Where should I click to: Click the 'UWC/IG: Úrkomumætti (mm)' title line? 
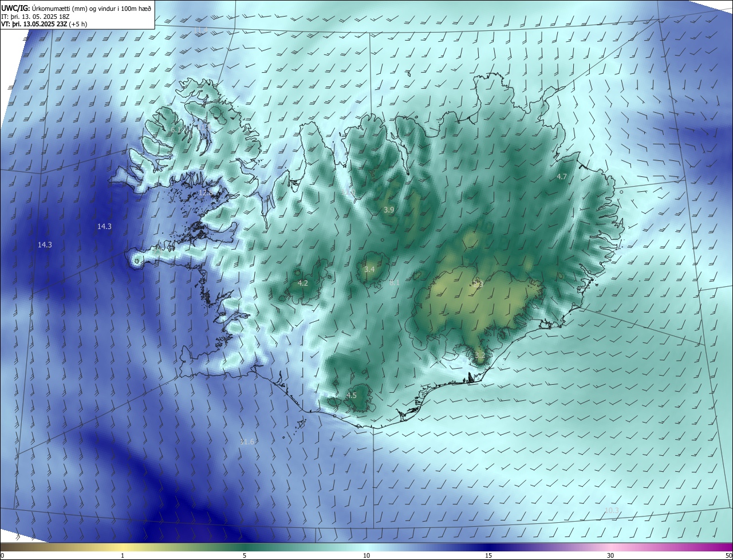[x=76, y=7]
